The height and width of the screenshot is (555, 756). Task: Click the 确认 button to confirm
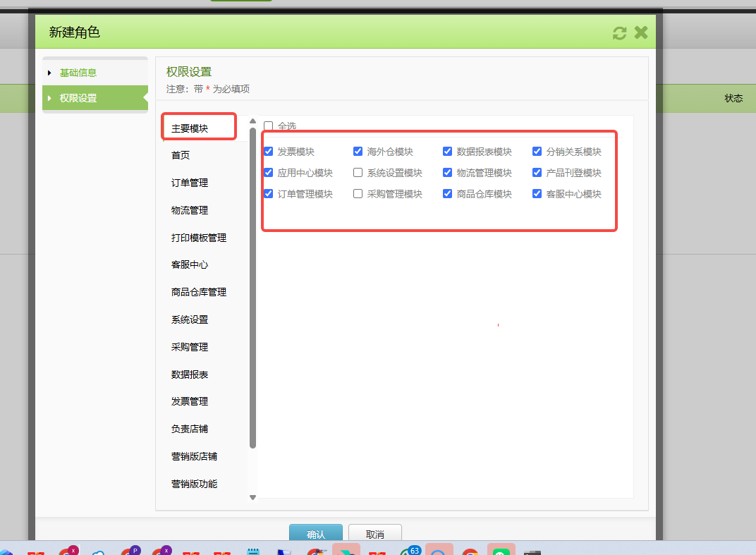point(315,533)
